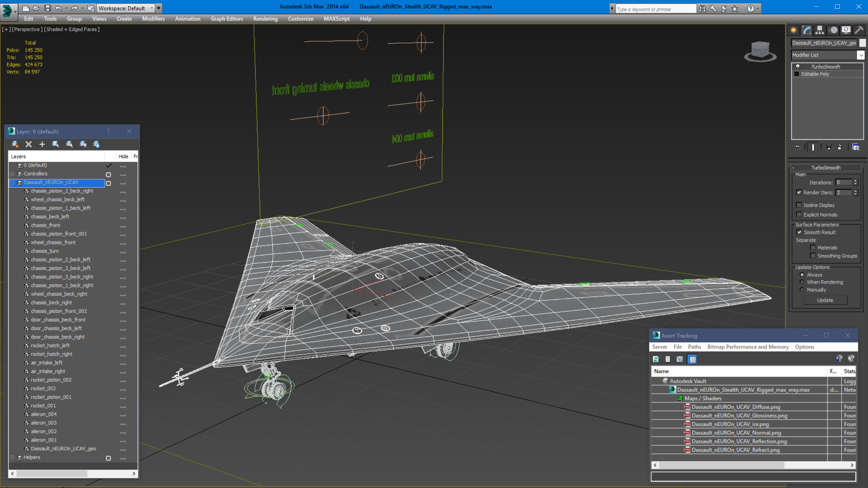The height and width of the screenshot is (488, 868).
Task: Switch to the Motion command panel tab
Action: point(833,30)
